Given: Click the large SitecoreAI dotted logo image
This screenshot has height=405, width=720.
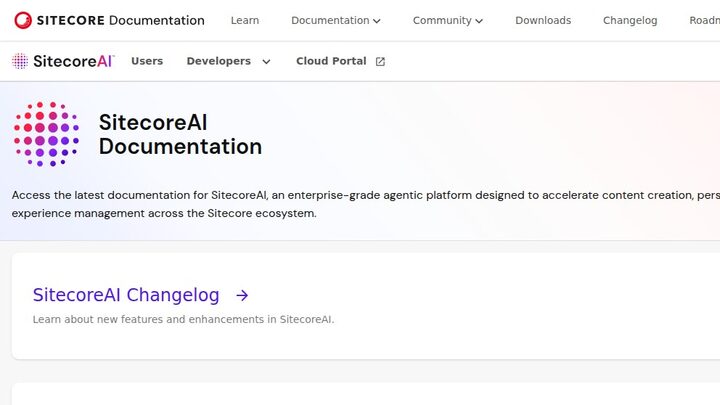Looking at the screenshot, I should 46,134.
